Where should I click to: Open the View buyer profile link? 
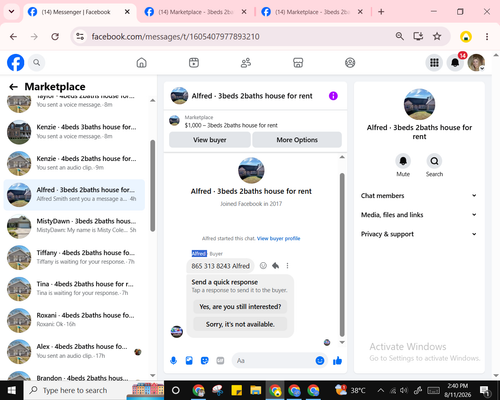coord(279,238)
